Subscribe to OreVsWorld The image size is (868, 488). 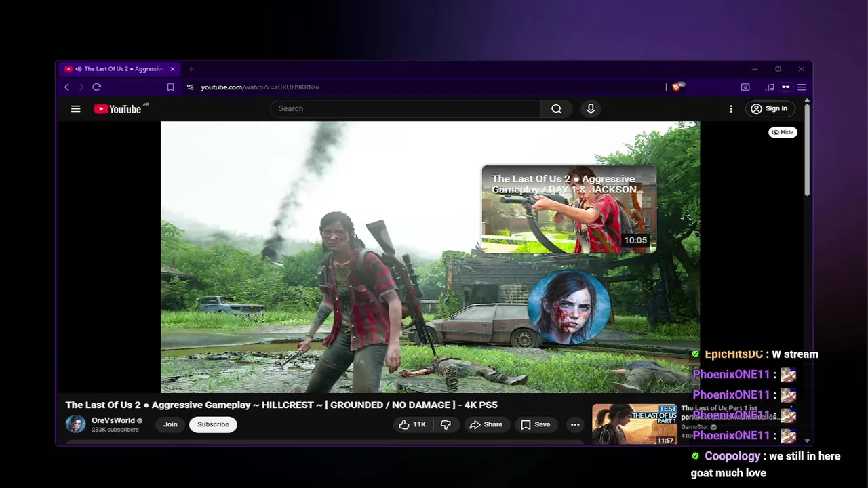(213, 424)
